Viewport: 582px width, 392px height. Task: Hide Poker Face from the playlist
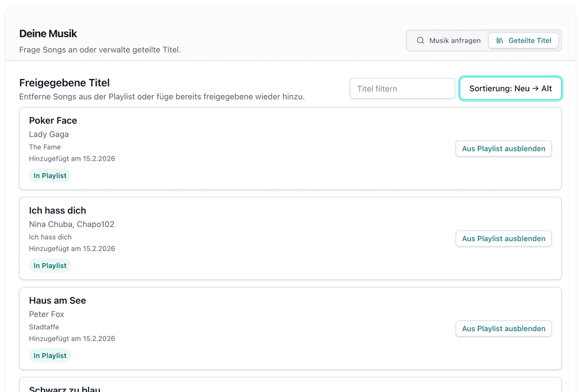click(503, 148)
